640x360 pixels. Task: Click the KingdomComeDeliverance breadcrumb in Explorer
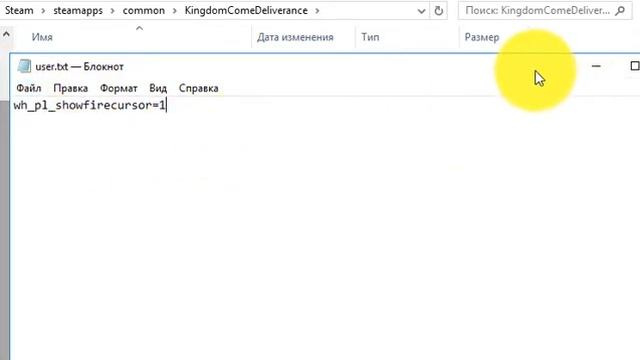246,11
